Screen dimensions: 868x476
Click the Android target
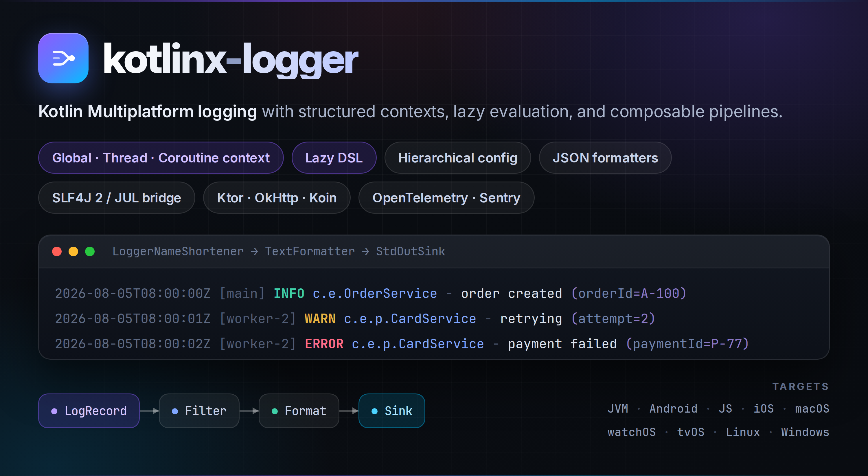pos(673,409)
